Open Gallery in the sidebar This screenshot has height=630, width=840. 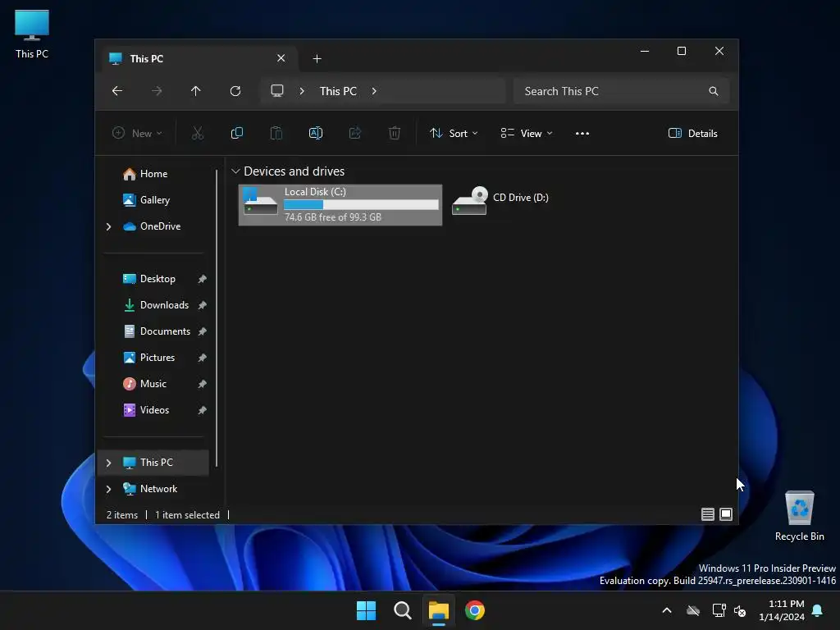point(155,200)
